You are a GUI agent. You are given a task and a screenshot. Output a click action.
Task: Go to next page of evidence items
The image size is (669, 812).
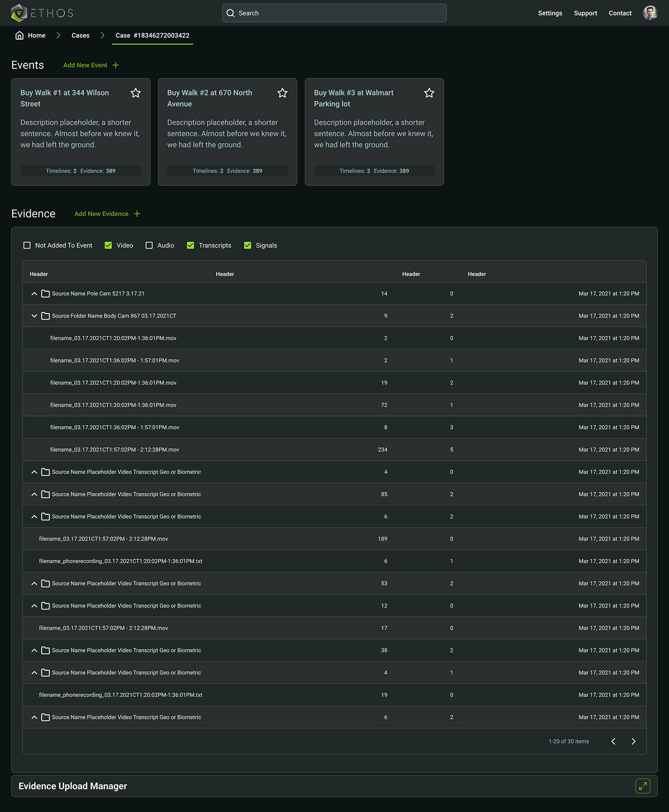633,741
